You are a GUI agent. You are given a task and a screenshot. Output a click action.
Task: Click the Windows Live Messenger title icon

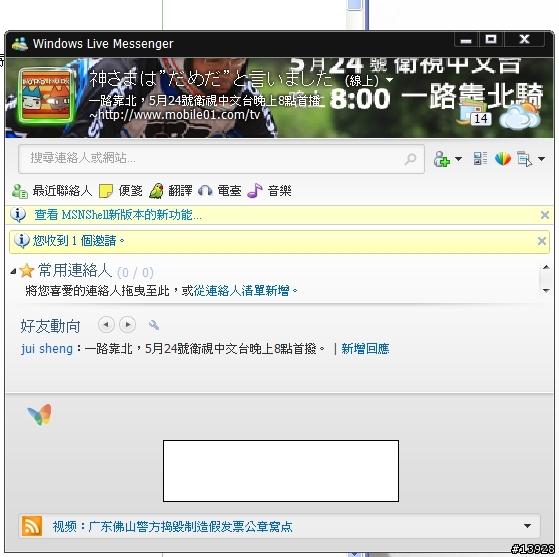pos(20,44)
